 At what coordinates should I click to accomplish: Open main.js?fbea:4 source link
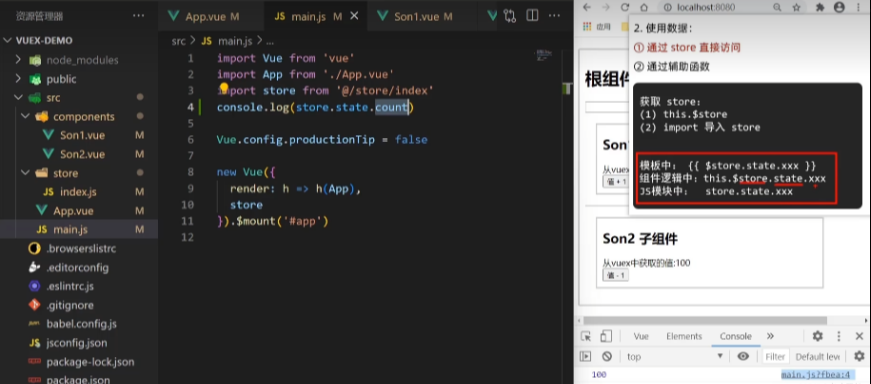[815, 375]
